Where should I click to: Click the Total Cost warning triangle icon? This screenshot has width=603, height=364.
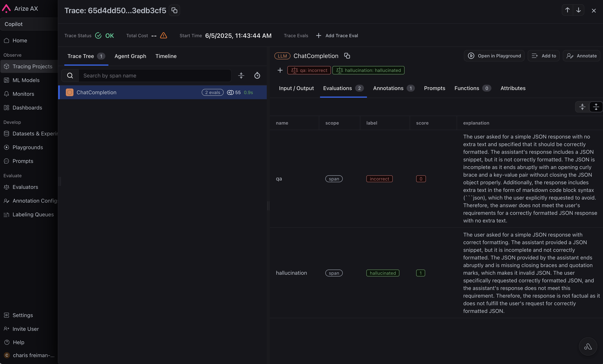[x=164, y=36]
